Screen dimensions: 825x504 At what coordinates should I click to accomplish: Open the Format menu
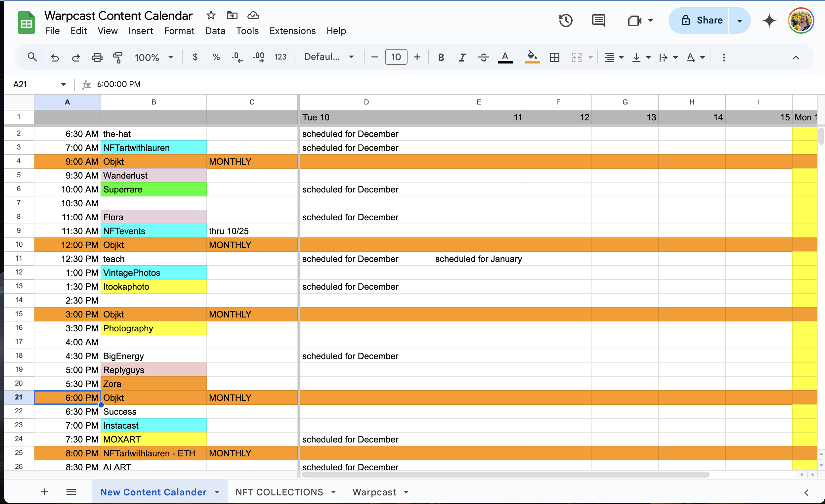[179, 31]
